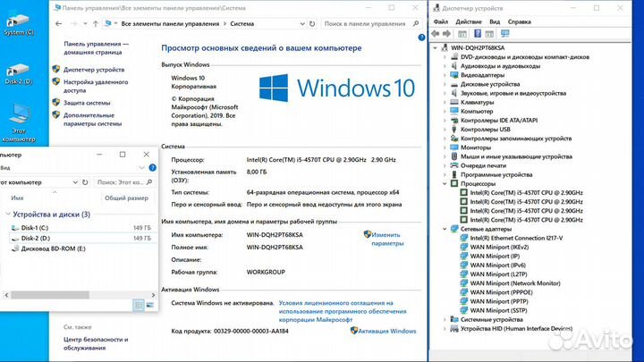Open the Disk-2 (D) desktop shortcut
Image resolution: width=644 pixels, height=362 pixels.
click(x=19, y=74)
